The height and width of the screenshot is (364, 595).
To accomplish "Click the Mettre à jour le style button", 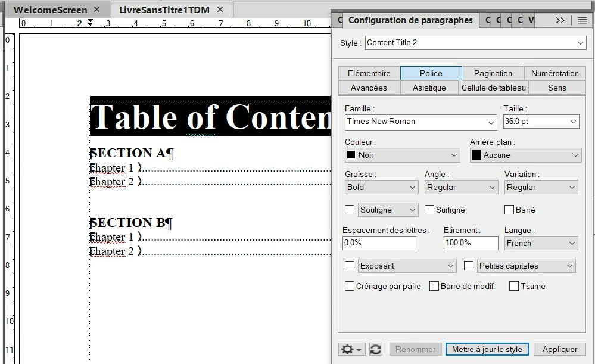I will (x=487, y=349).
